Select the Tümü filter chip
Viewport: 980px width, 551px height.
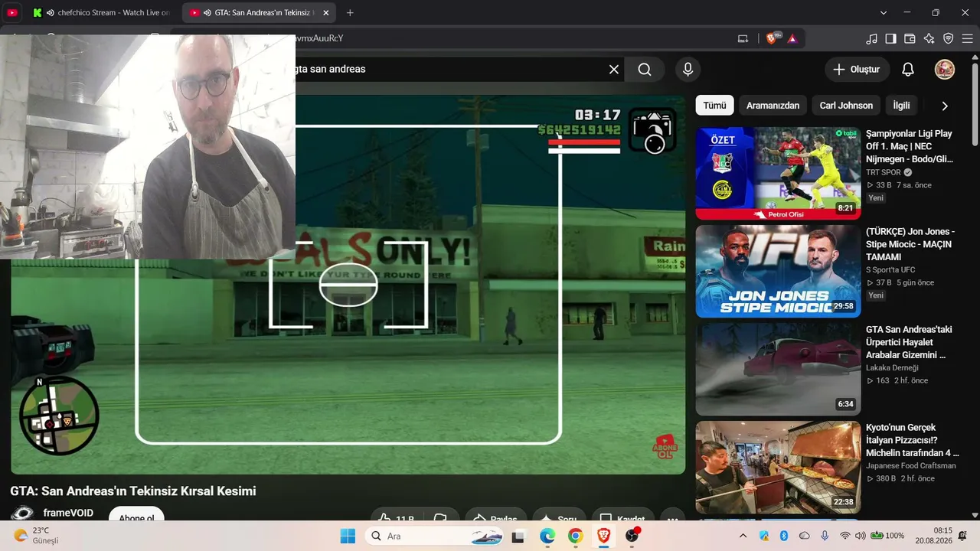pyautogui.click(x=714, y=106)
